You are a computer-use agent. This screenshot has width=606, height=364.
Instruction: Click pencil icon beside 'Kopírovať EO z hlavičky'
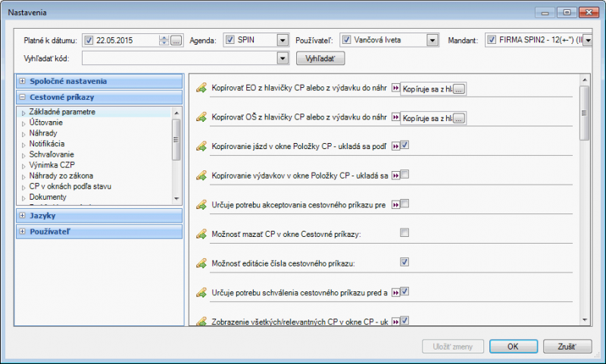click(201, 89)
